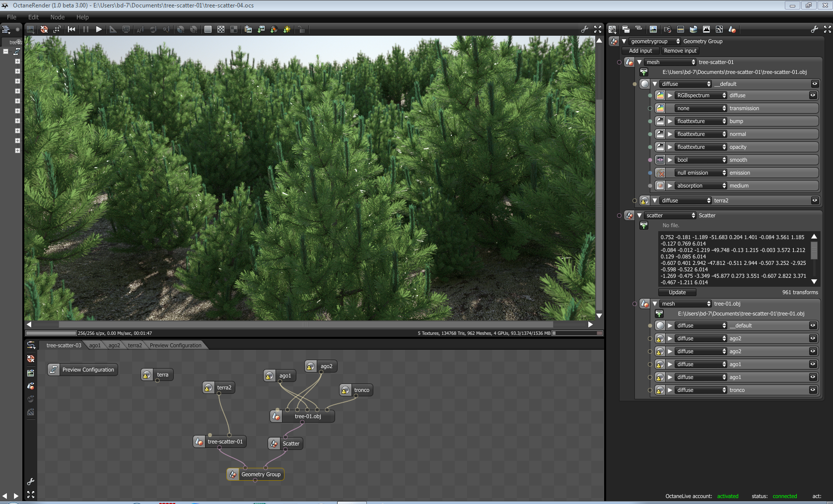Click the AF auto focus picker icon
The image size is (833, 504).
pyautogui.click(x=140, y=29)
